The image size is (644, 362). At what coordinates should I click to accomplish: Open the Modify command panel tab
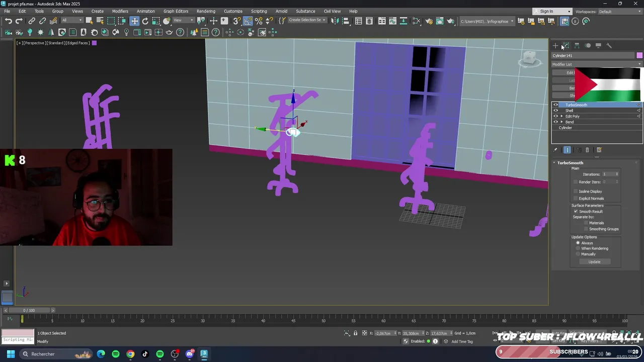click(566, 46)
